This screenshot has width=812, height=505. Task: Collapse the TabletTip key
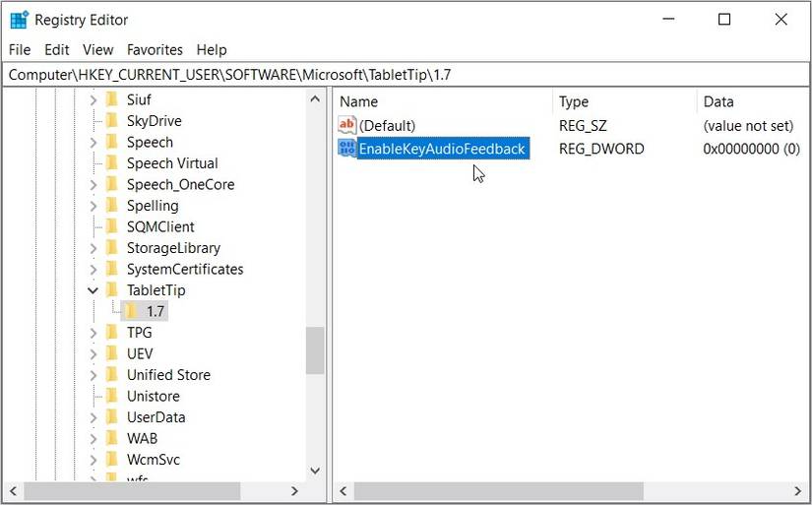coord(94,290)
